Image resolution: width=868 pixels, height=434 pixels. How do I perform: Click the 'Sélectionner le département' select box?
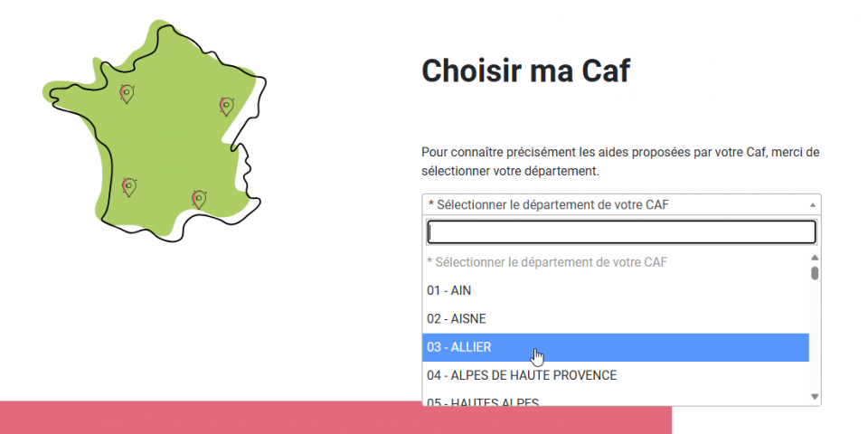(615, 205)
